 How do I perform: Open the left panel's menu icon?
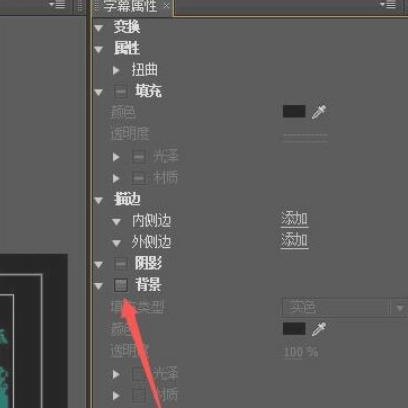pyautogui.click(x=57, y=5)
